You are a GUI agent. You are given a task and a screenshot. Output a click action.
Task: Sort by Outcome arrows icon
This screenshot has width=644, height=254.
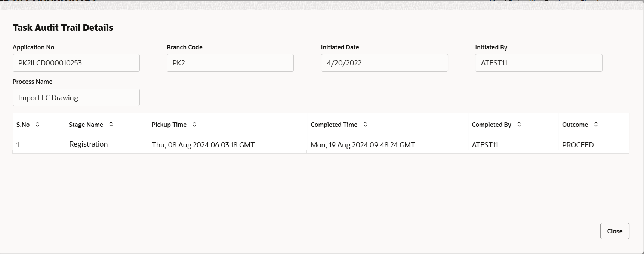coord(596,124)
